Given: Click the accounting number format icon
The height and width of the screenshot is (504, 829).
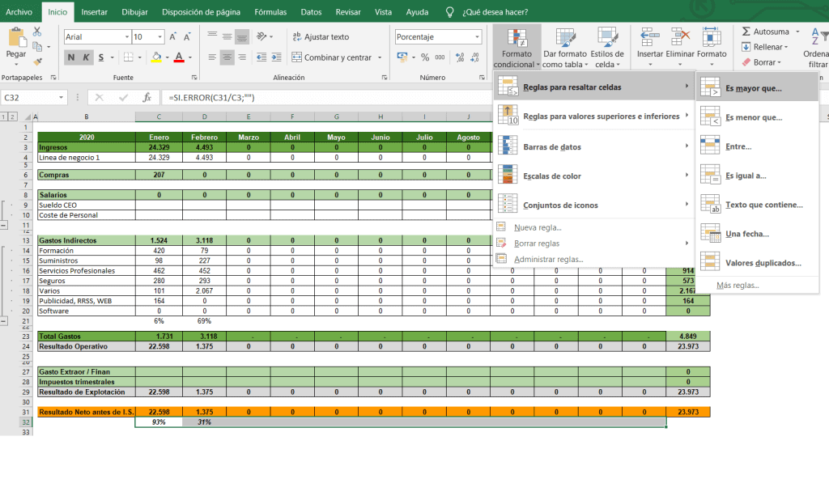Looking at the screenshot, I should (402, 57).
